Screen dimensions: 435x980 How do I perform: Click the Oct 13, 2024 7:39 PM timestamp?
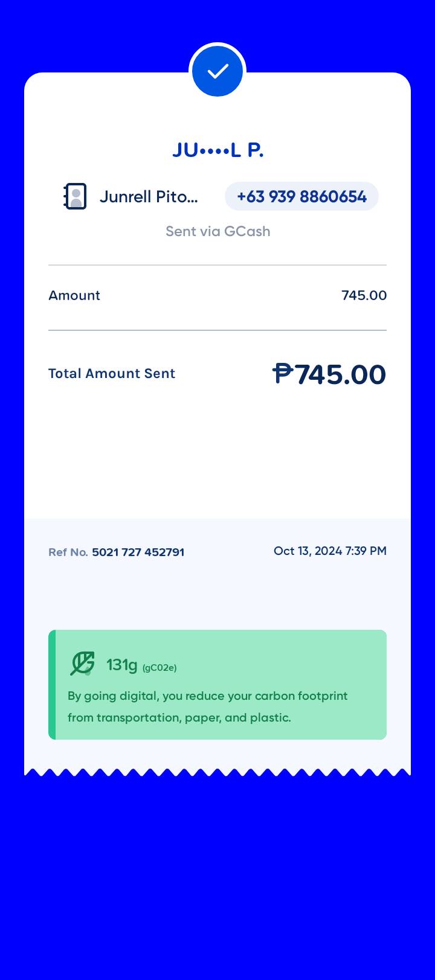330,551
